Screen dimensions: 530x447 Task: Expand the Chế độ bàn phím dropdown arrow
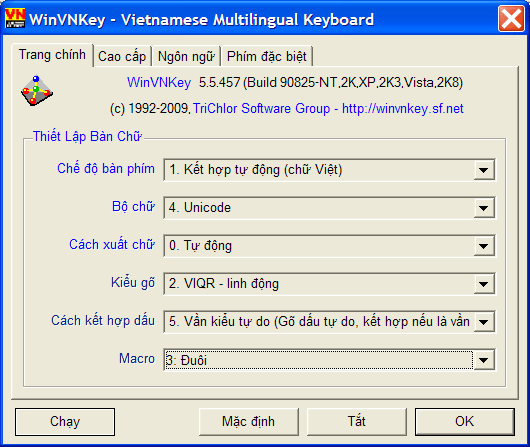click(484, 170)
